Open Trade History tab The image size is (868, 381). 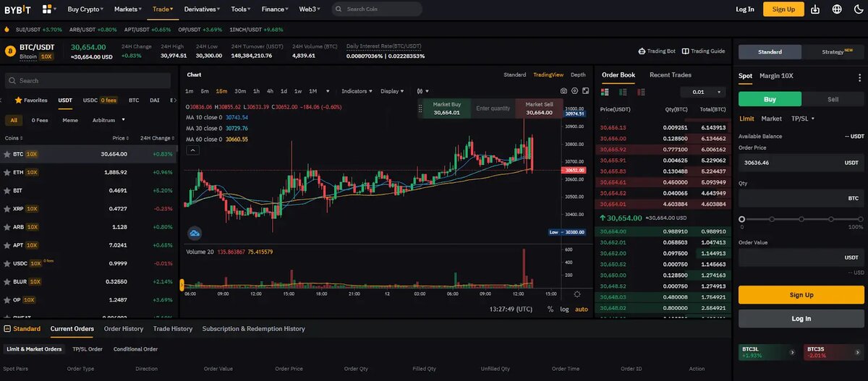(173, 328)
